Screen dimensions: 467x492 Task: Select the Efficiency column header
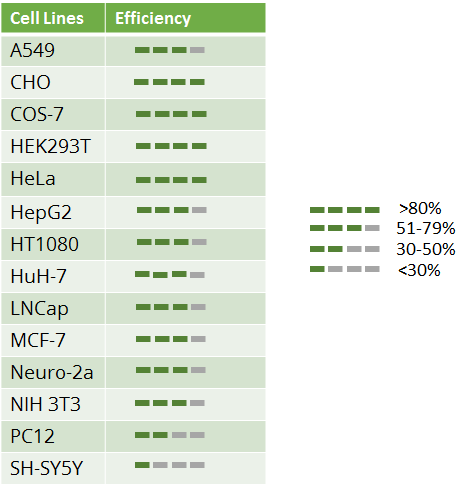coord(186,18)
